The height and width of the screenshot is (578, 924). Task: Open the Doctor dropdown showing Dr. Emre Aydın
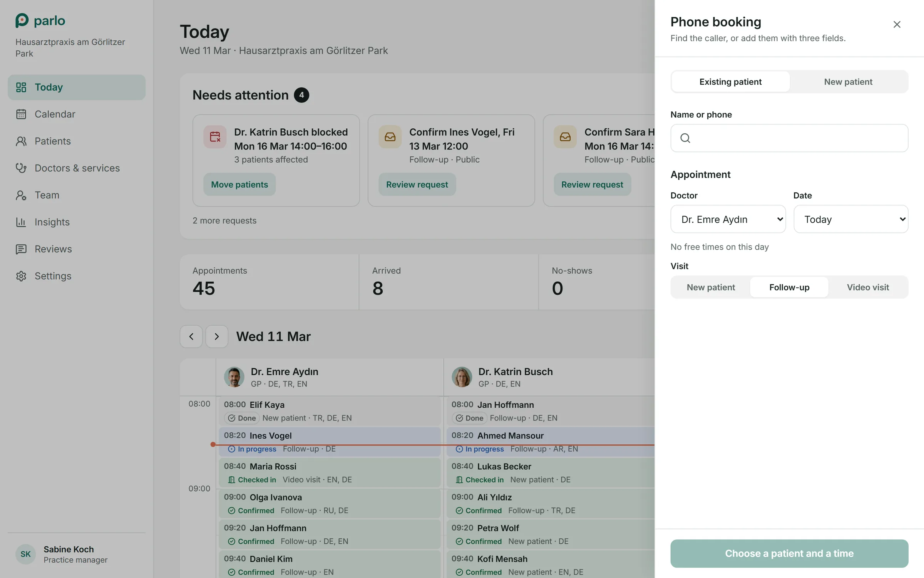728,219
